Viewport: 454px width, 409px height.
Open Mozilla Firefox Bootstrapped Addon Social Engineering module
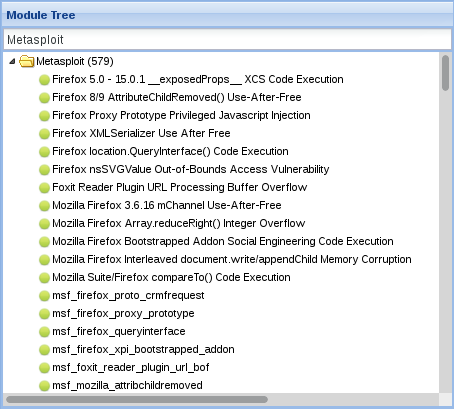[x=223, y=241]
